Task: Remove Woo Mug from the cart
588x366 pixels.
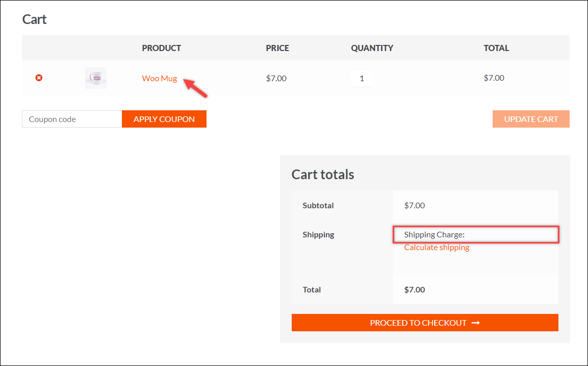Action: coord(39,78)
